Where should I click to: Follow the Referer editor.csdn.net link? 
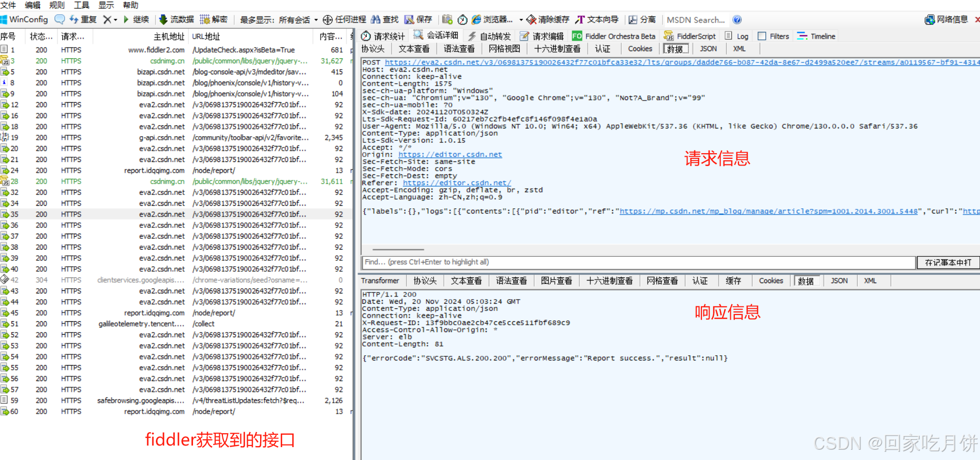[x=457, y=183]
